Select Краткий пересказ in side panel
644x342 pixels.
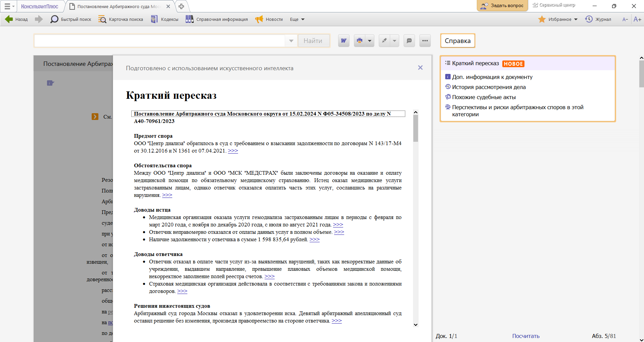tap(527, 63)
